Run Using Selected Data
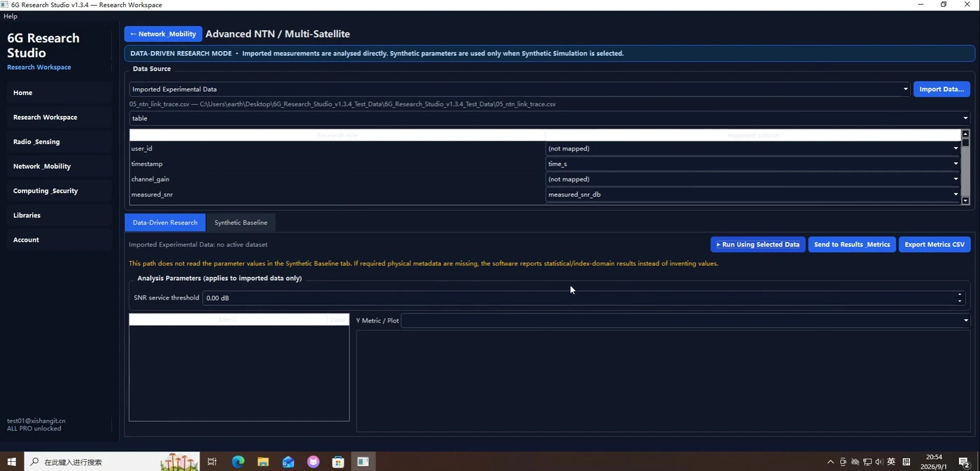980x471 pixels. [758, 244]
